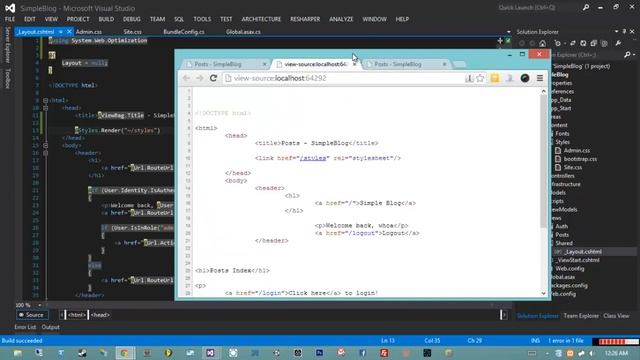Click 'Build succeeded' status bar text
The height and width of the screenshot is (360, 640).
coord(22,340)
